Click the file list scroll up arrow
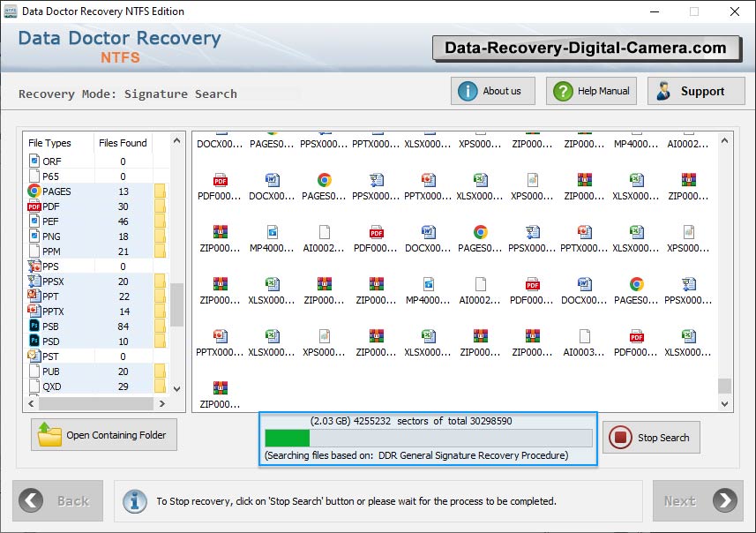 coord(177,141)
